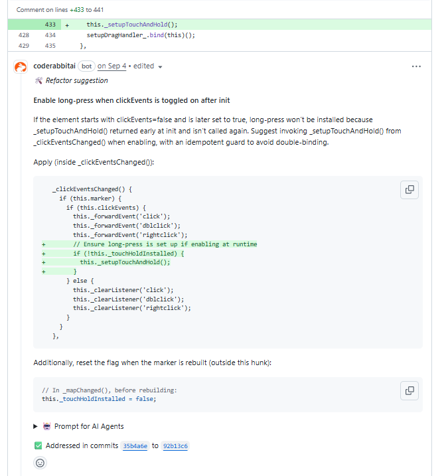Click the green checkmark Addressed icon

tap(38, 445)
